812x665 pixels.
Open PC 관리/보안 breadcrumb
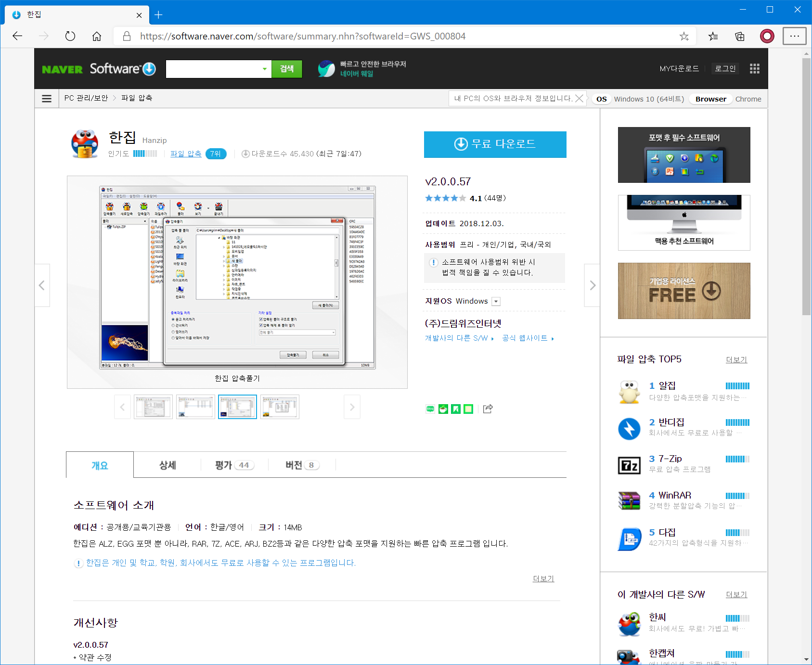(86, 98)
